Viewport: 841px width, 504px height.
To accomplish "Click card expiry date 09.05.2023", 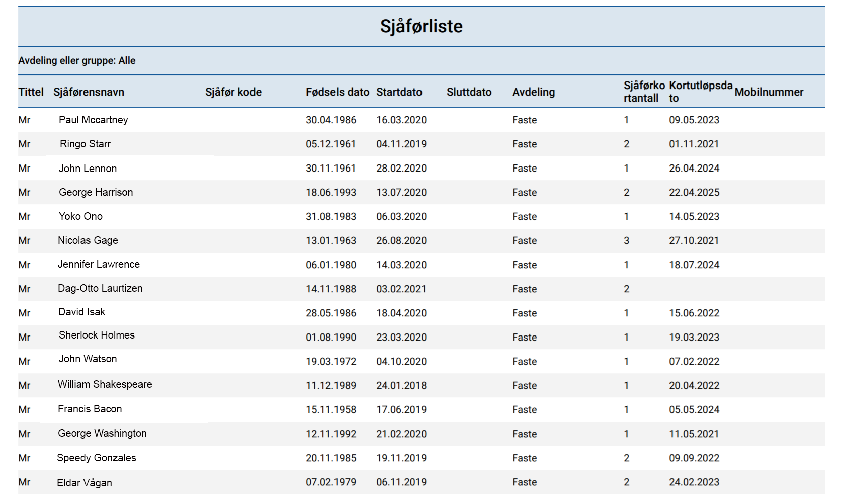I will click(694, 120).
